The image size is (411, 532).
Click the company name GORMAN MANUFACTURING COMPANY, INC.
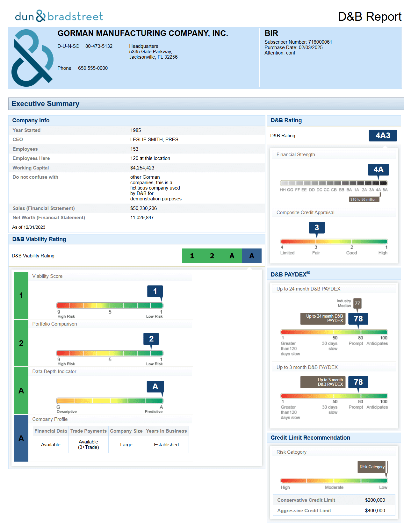[143, 33]
